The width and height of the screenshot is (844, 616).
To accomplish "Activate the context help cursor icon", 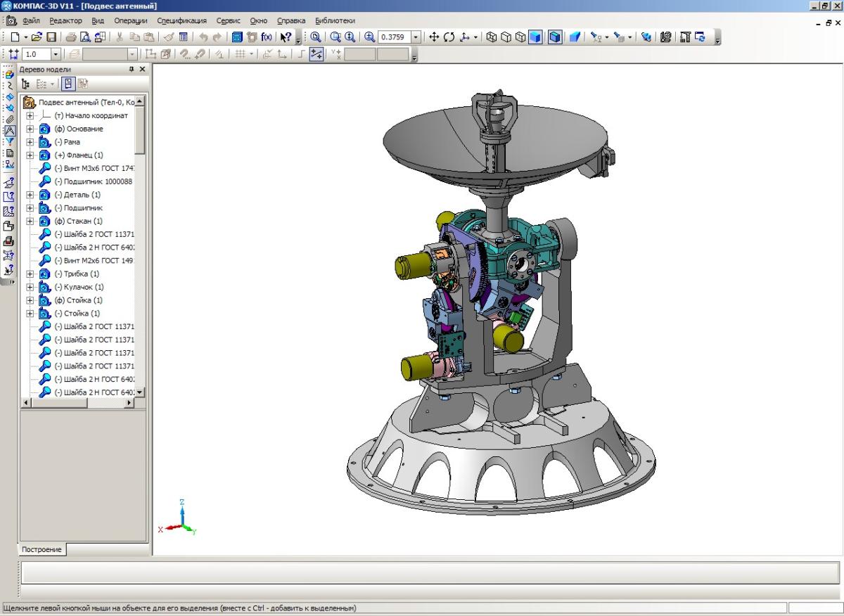I will pos(286,37).
